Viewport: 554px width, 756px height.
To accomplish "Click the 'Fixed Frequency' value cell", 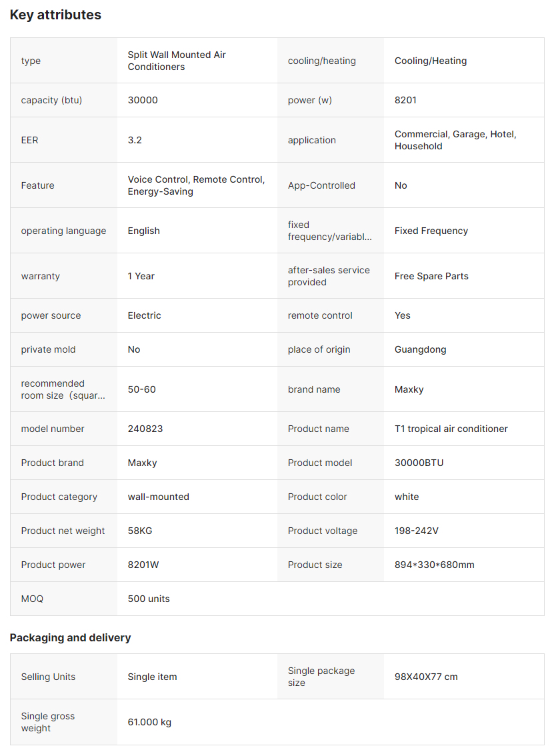I will coord(431,231).
